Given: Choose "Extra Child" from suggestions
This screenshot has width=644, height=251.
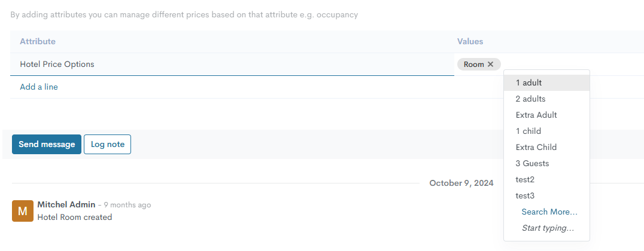Looking at the screenshot, I should pos(536,148).
